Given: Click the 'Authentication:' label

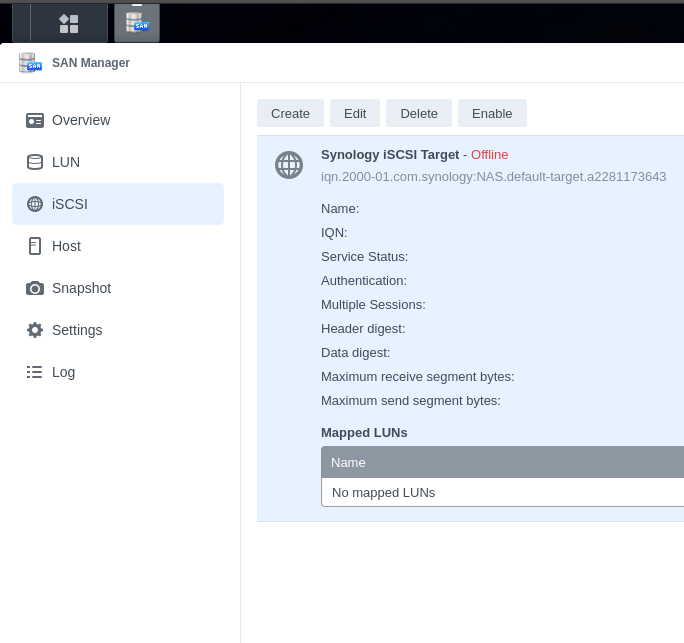Looking at the screenshot, I should (x=364, y=281).
